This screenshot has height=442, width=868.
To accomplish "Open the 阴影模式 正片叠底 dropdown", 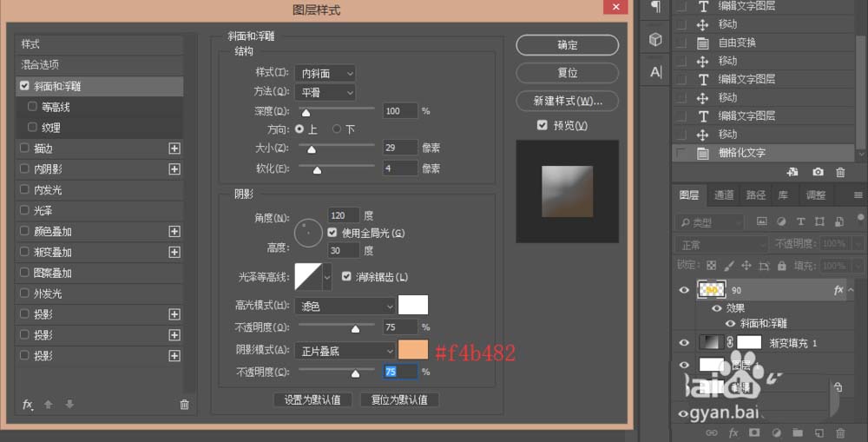I will coord(345,351).
